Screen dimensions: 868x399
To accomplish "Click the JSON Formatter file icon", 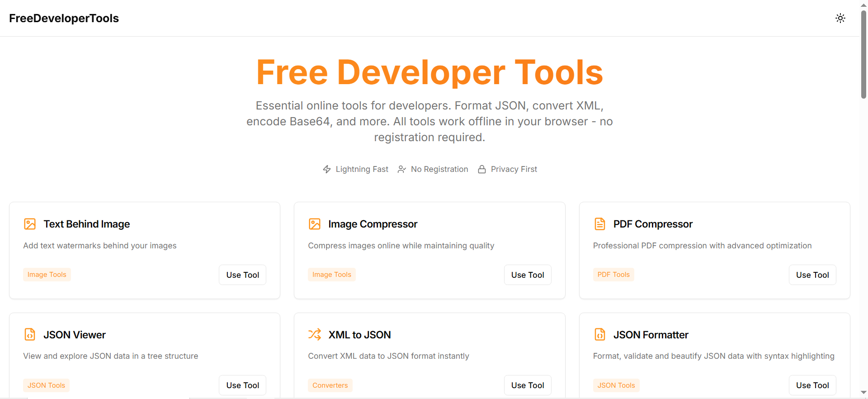I will 599,335.
